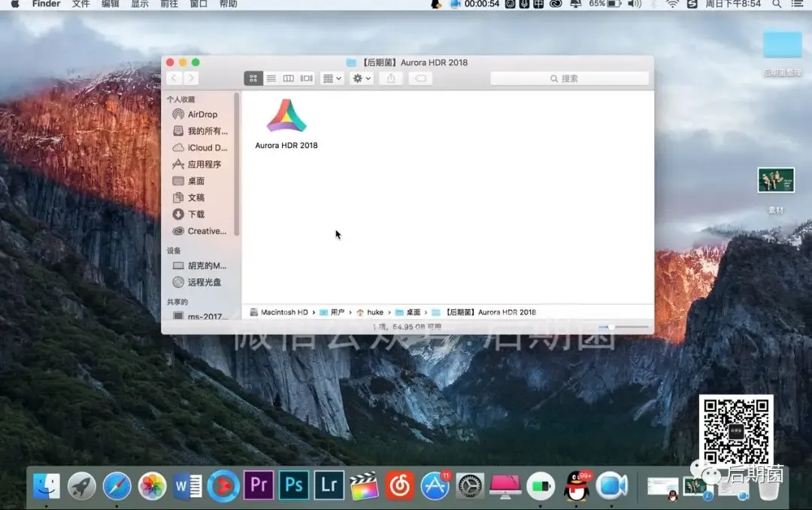
Task: Select the 素材 desktop thumbnail
Action: pos(776,181)
